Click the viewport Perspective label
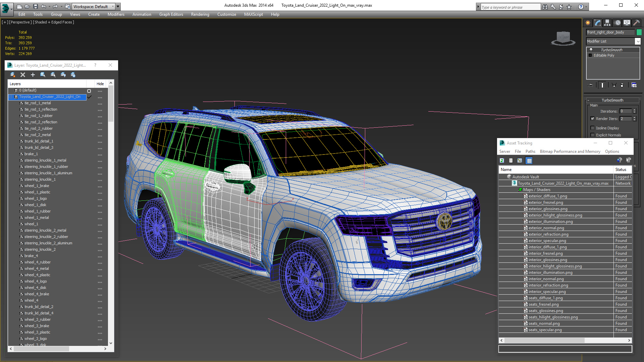The image size is (644, 362). coord(20,22)
